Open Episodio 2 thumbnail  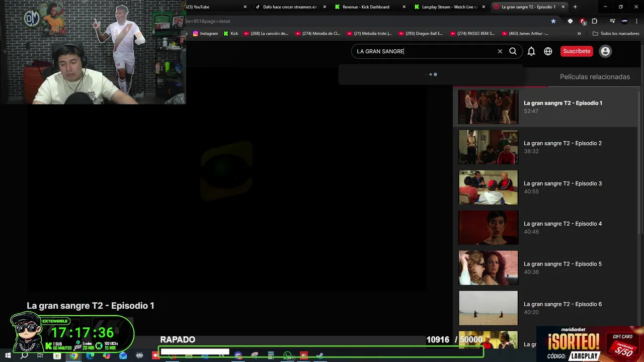click(x=488, y=147)
